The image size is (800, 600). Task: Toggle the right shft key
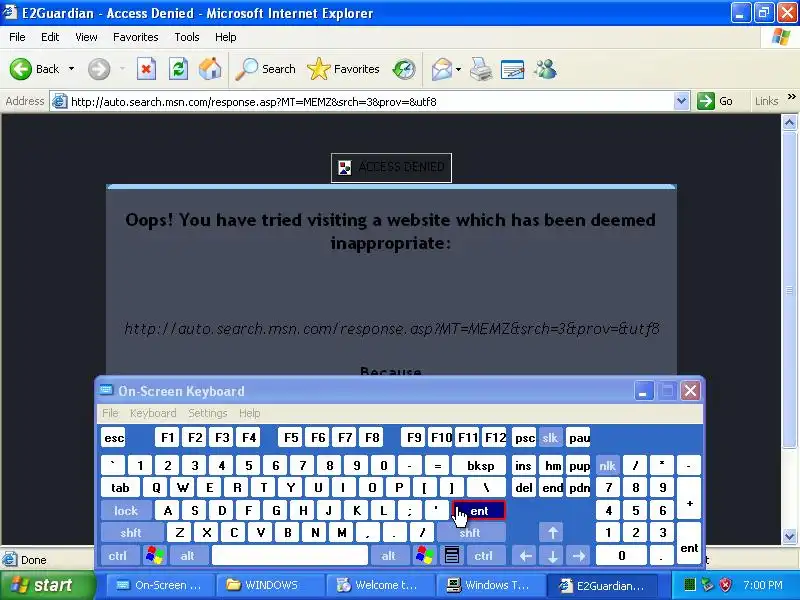(x=470, y=533)
